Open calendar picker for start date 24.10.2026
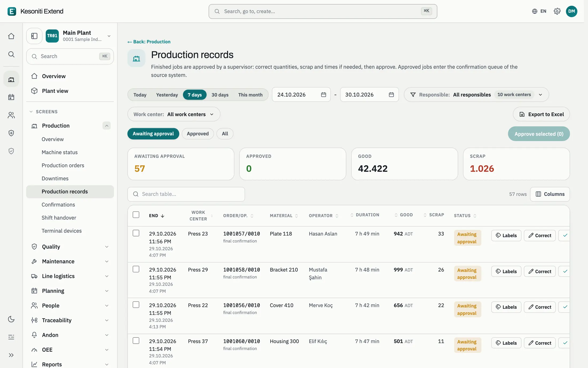 pyautogui.click(x=323, y=94)
